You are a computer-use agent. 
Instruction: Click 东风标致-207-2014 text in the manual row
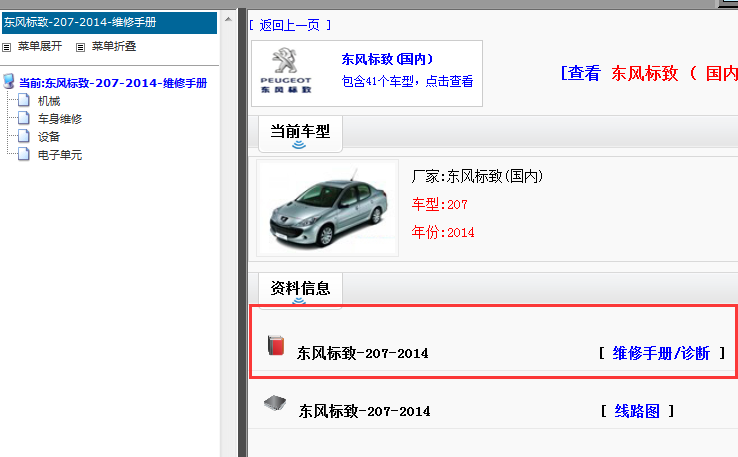362,353
